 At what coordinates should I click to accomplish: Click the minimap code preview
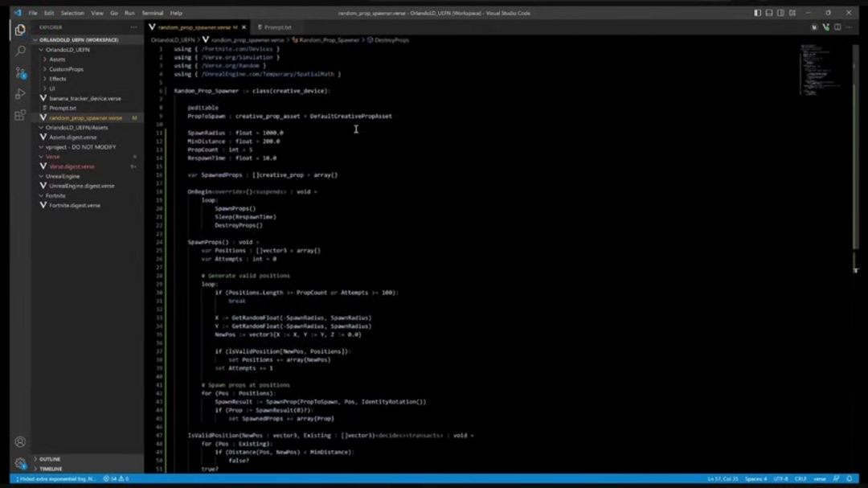[x=821, y=68]
